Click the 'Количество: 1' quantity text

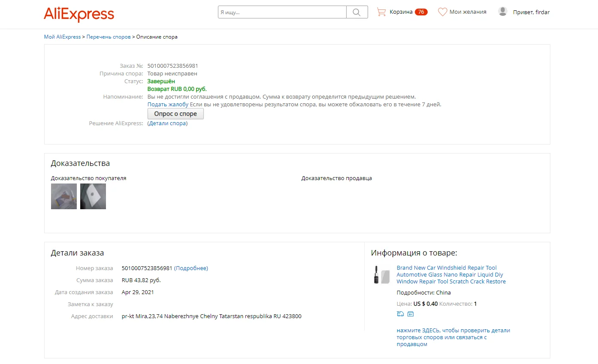458,304
